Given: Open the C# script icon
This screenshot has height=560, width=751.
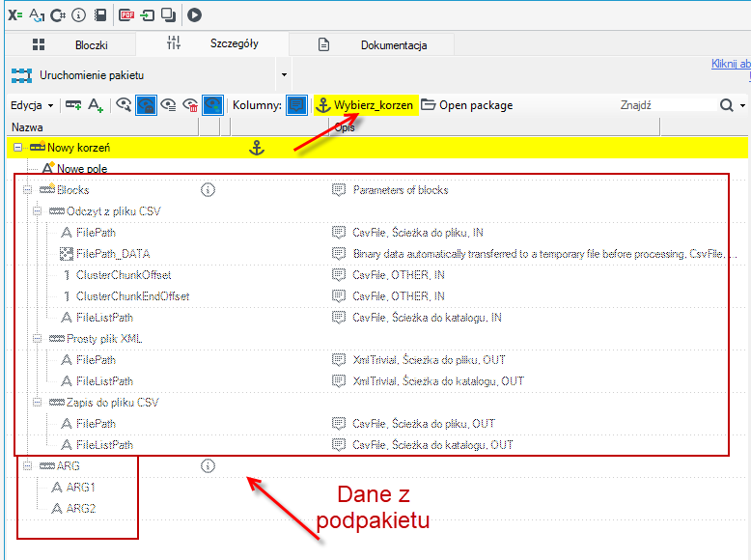Looking at the screenshot, I should pyautogui.click(x=58, y=15).
